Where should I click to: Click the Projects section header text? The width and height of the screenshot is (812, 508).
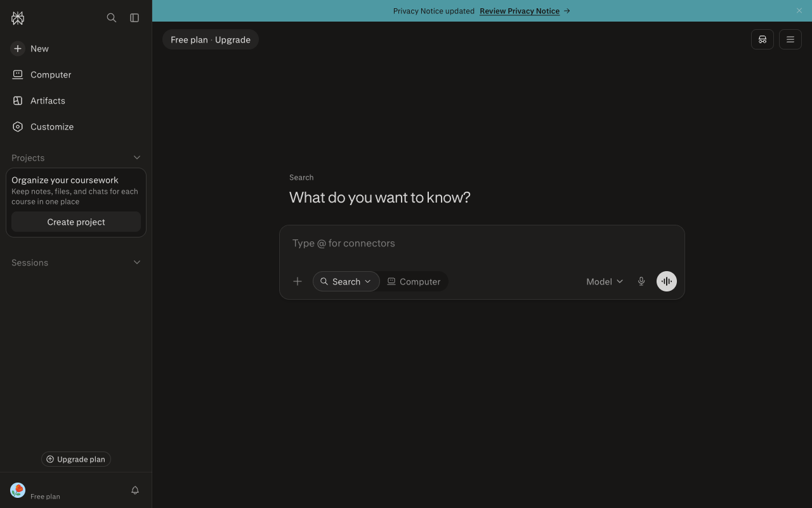tap(28, 157)
